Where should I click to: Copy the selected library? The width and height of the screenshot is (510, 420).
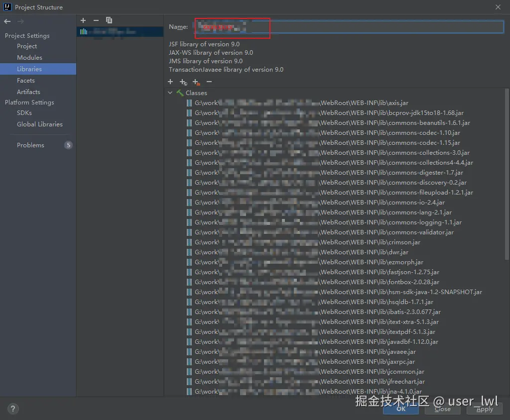pyautogui.click(x=109, y=20)
